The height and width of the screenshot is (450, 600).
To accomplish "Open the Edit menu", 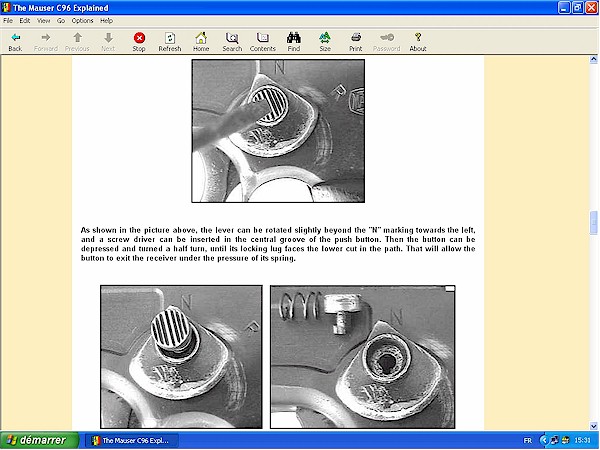I will click(25, 21).
